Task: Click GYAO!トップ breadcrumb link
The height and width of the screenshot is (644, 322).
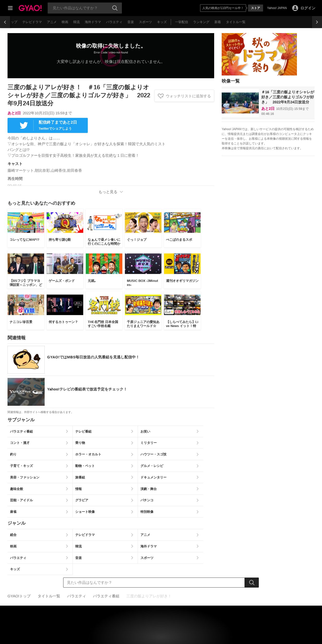Action: (19, 596)
